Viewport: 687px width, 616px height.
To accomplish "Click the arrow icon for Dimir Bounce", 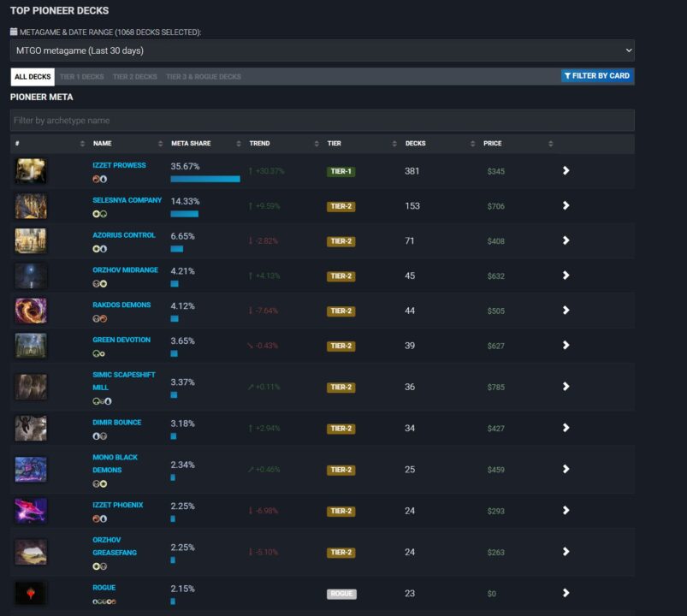I will (x=566, y=428).
